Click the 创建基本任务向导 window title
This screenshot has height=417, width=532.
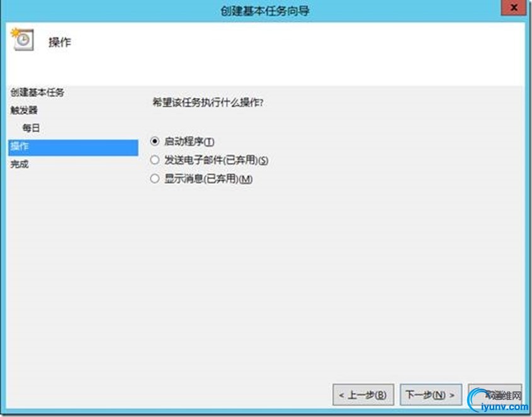tap(265, 11)
